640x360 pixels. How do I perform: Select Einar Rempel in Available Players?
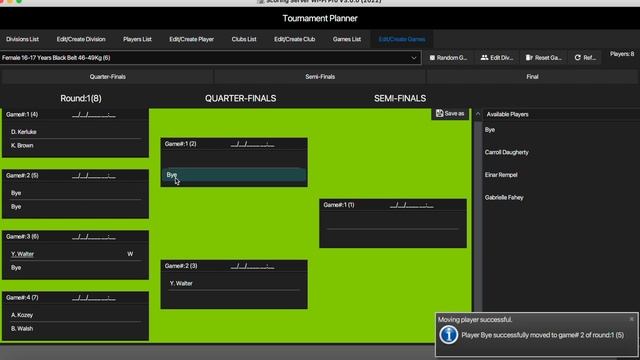[x=501, y=175]
